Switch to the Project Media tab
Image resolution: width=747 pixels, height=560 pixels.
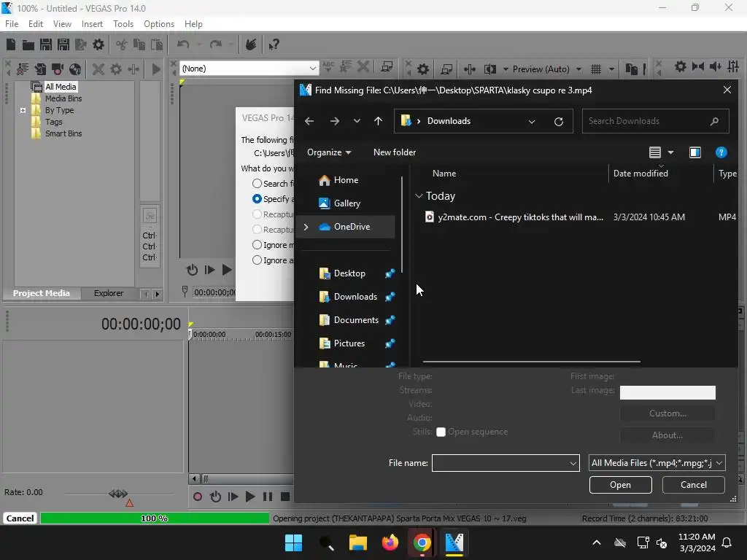point(41,293)
